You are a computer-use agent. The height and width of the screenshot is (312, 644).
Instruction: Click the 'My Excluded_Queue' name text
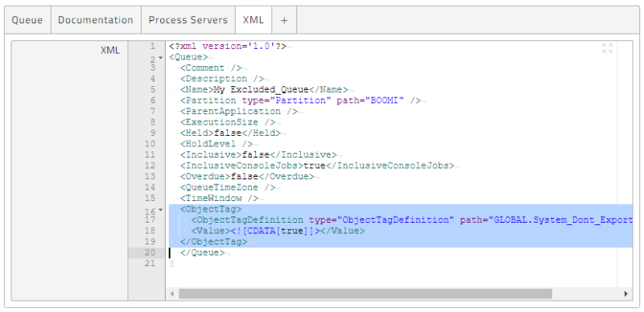click(x=261, y=89)
